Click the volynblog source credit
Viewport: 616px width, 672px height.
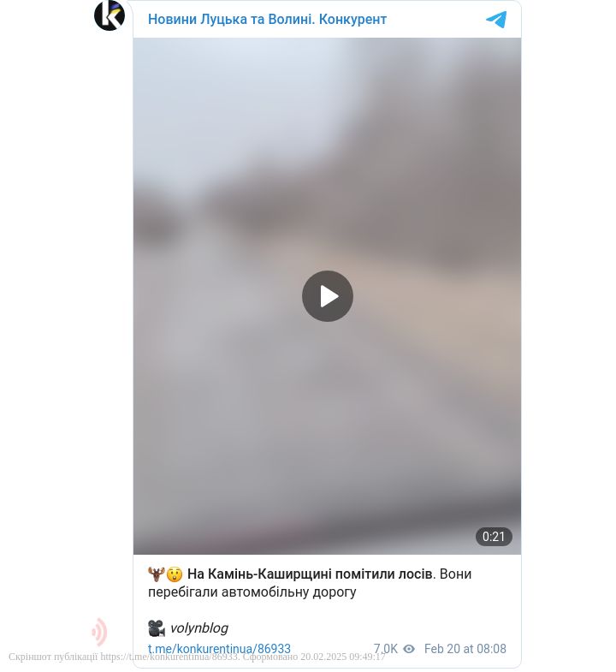tap(199, 627)
